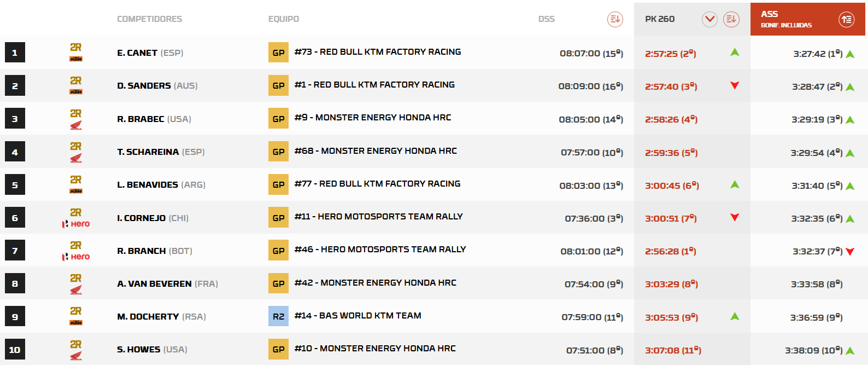
Task: Click start time 07:36:00 (3º)
Action: coord(594,218)
